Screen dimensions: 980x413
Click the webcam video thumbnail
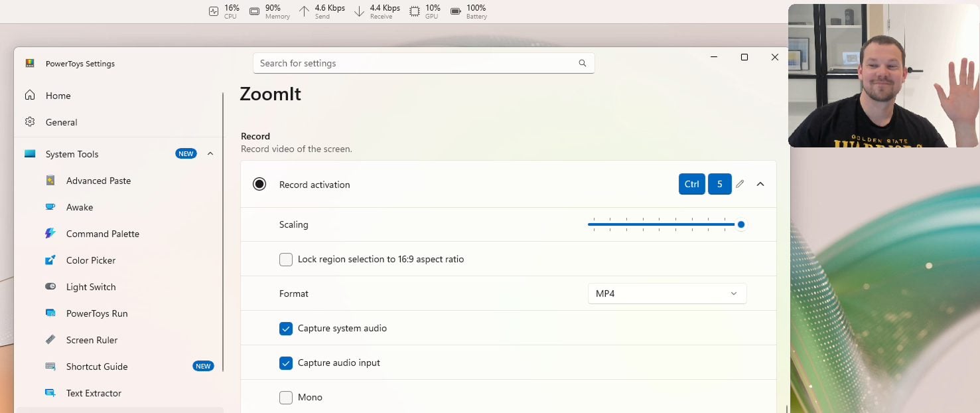(884, 75)
